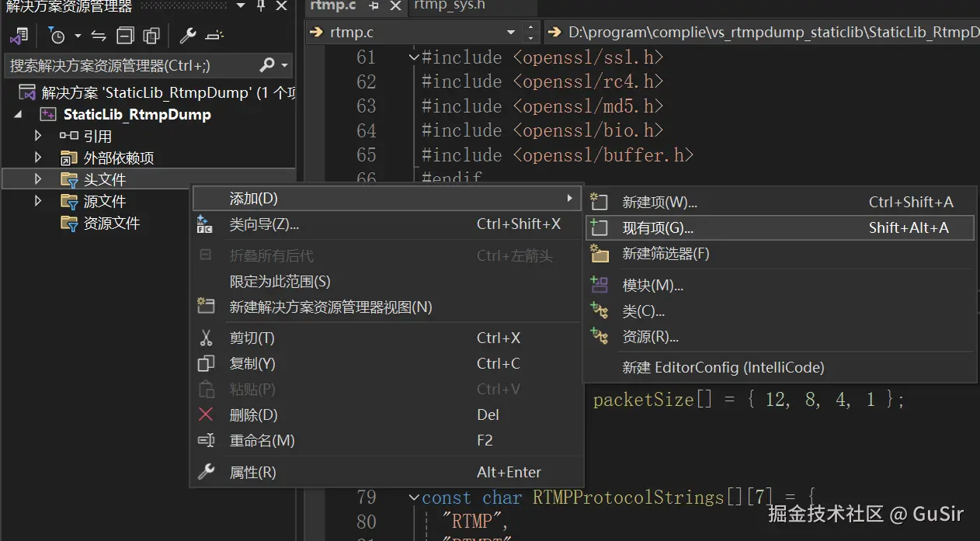Click the pending changes filter clock icon
The image size is (980, 541).
(x=57, y=36)
